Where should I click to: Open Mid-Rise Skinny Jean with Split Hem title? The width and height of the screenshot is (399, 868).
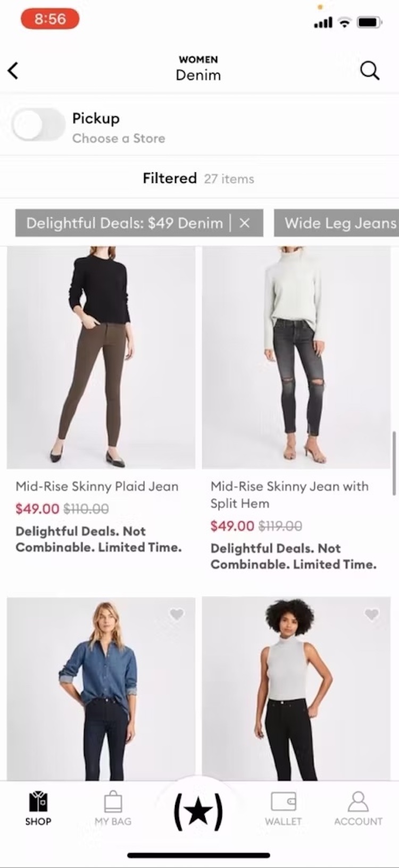click(x=289, y=494)
